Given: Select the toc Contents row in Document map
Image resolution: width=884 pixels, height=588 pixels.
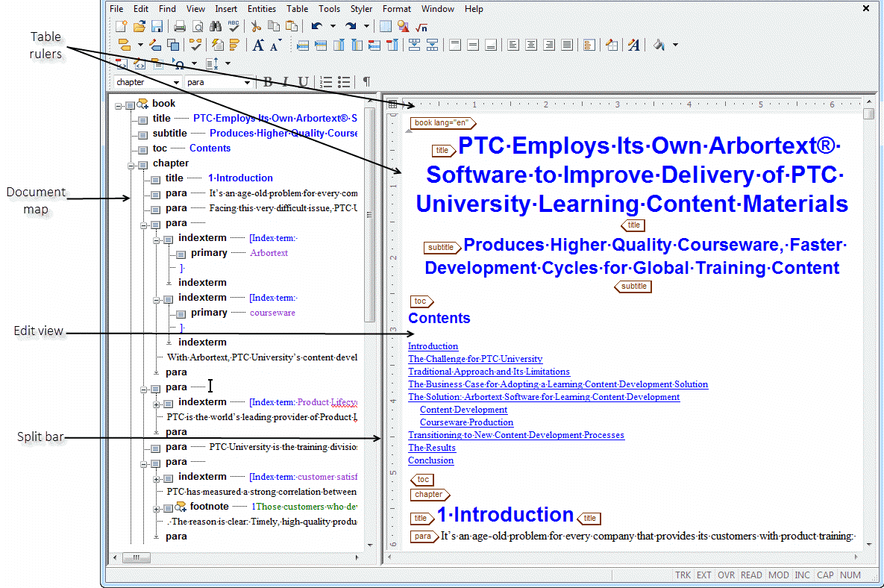Looking at the screenshot, I should click(x=192, y=148).
